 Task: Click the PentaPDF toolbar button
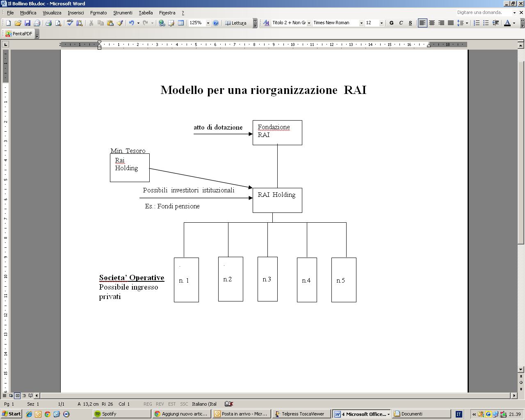tap(19, 34)
